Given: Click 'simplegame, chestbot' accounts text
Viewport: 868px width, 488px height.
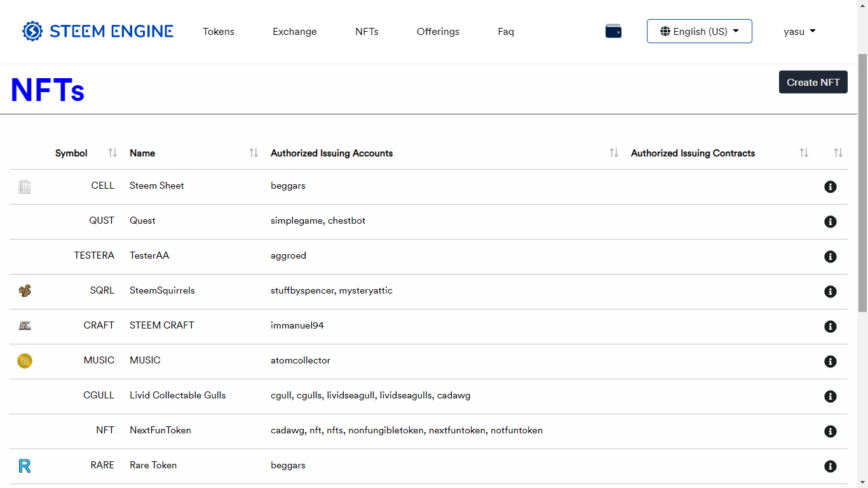Looking at the screenshot, I should [318, 220].
